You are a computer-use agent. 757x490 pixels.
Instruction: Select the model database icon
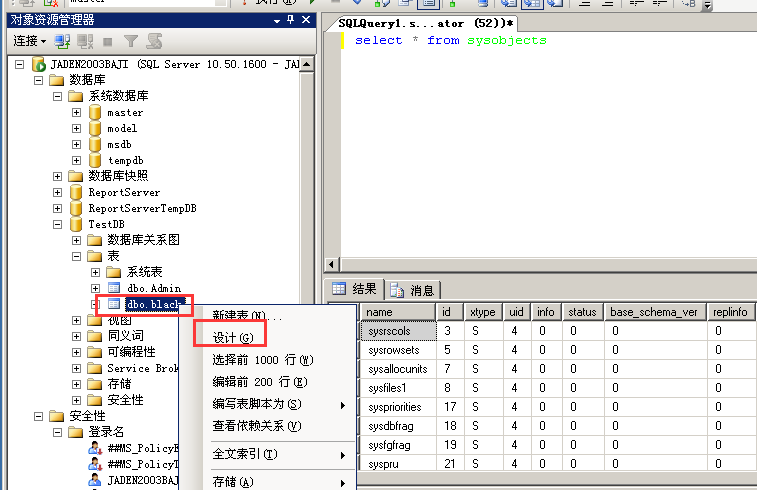95,128
